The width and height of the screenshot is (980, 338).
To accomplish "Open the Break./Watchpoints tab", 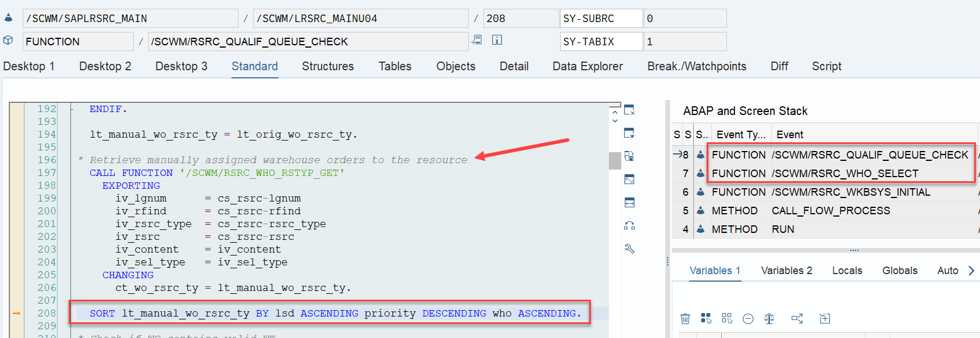I will coord(697,66).
